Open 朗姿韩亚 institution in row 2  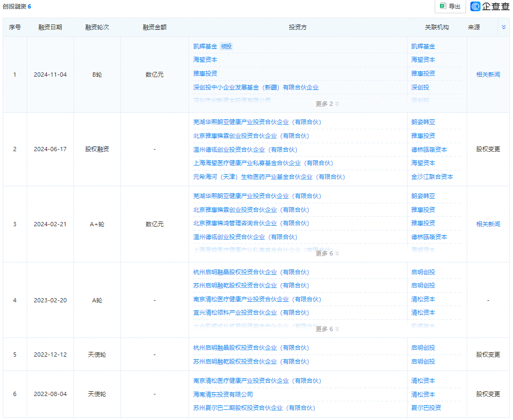[x=423, y=122]
